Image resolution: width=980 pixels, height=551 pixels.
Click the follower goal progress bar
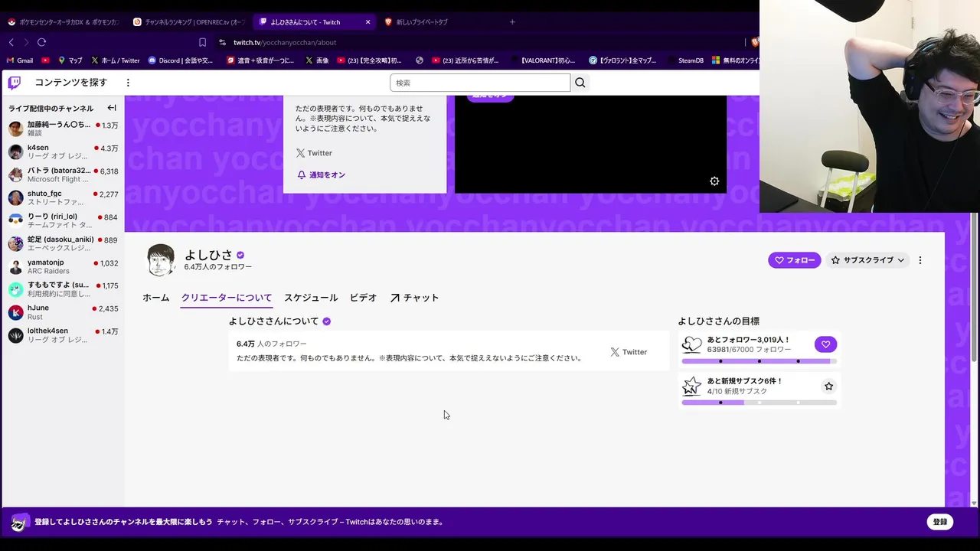click(759, 361)
